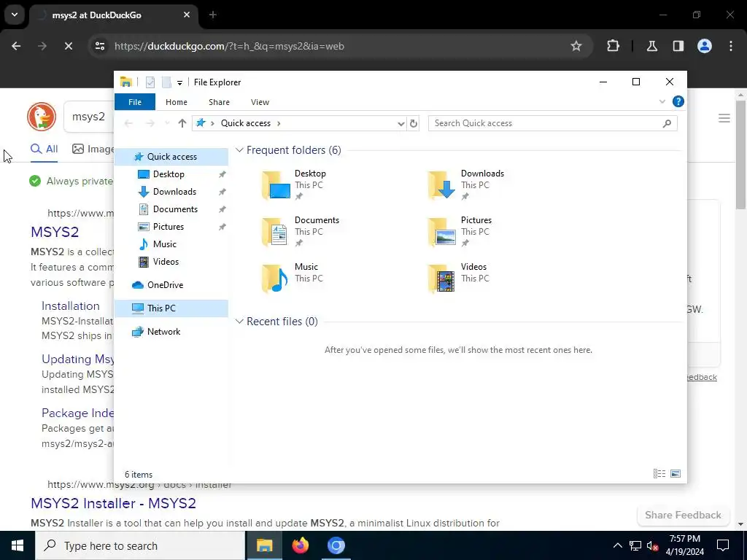The width and height of the screenshot is (747, 560).
Task: Open the Share ribbon tab
Action: coord(219,102)
